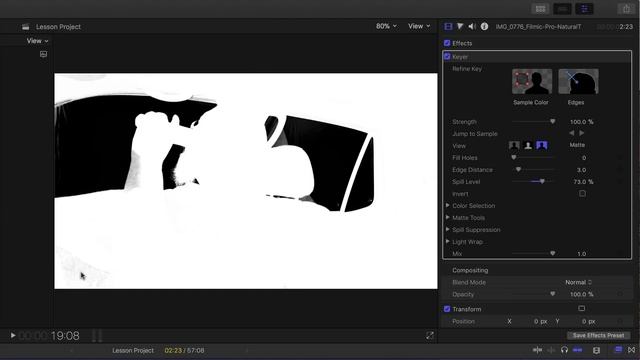Edit the Opacity value 100.0 %
The height and width of the screenshot is (360, 640).
581,294
